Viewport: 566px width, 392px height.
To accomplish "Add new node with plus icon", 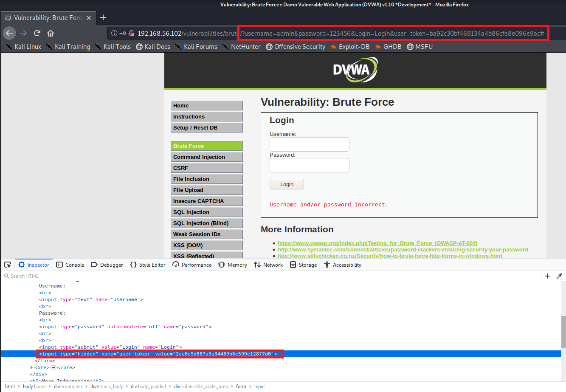I will (547, 276).
